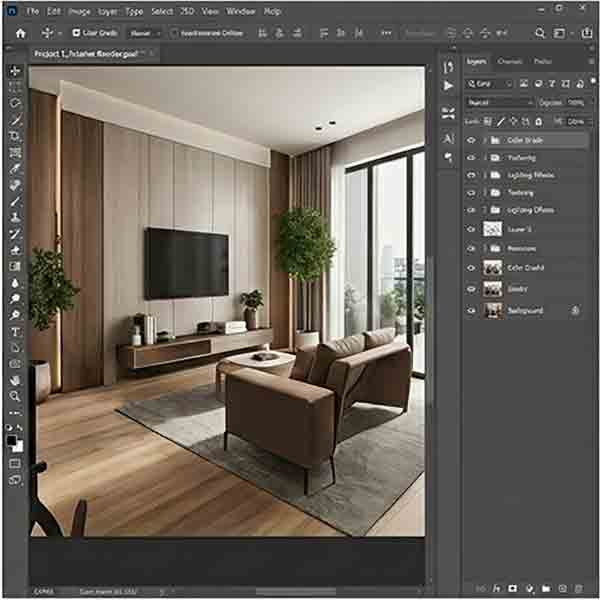
Task: Click the zoom percentage field in status bar
Action: click(x=44, y=591)
